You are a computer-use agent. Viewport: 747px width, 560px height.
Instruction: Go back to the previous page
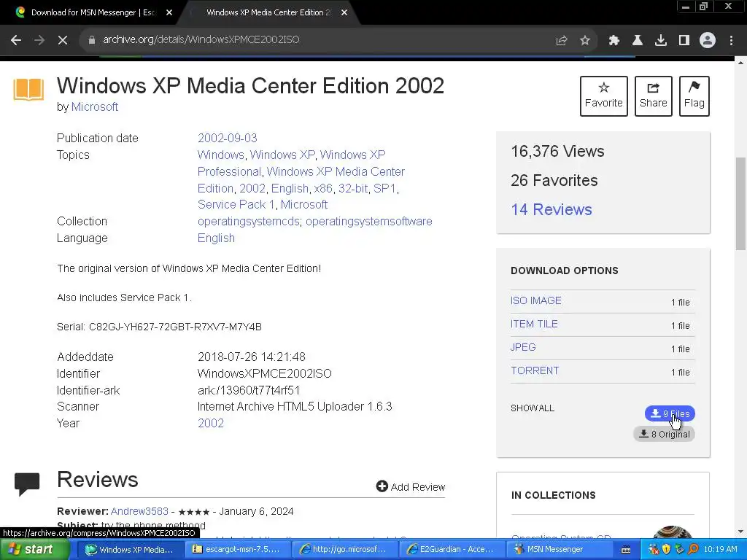coord(16,40)
